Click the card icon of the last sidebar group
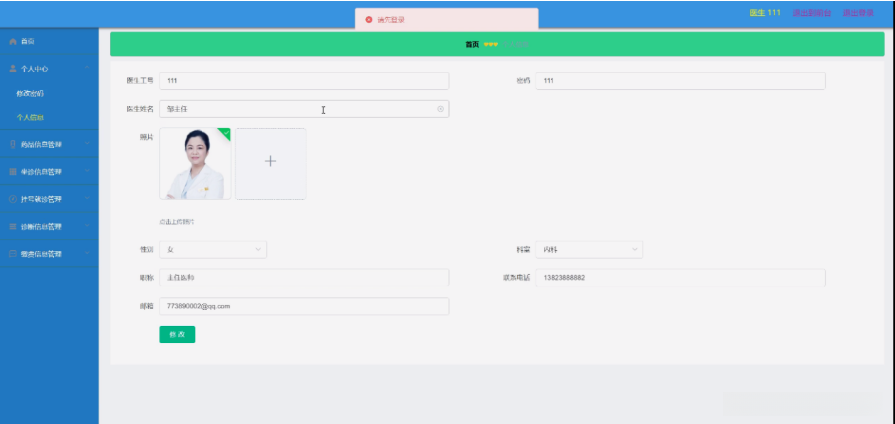This screenshot has width=895, height=424. (x=13, y=254)
